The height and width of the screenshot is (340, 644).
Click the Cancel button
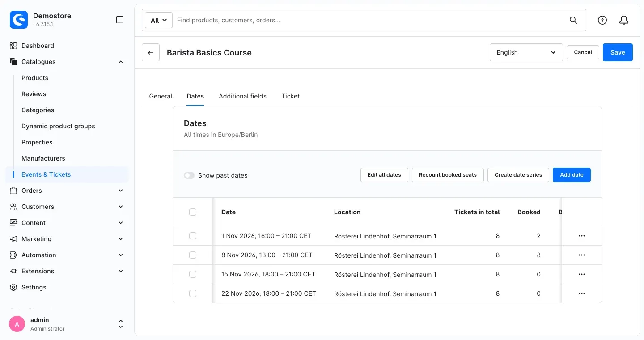[x=583, y=52]
